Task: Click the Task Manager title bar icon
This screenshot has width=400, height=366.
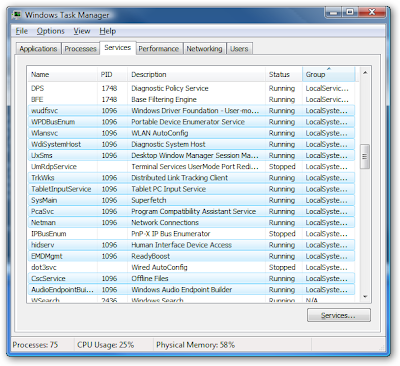Action: coord(17,15)
